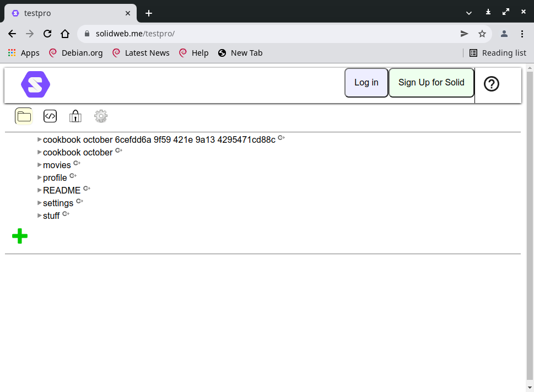Expand the stuff folder triangle

(x=39, y=216)
